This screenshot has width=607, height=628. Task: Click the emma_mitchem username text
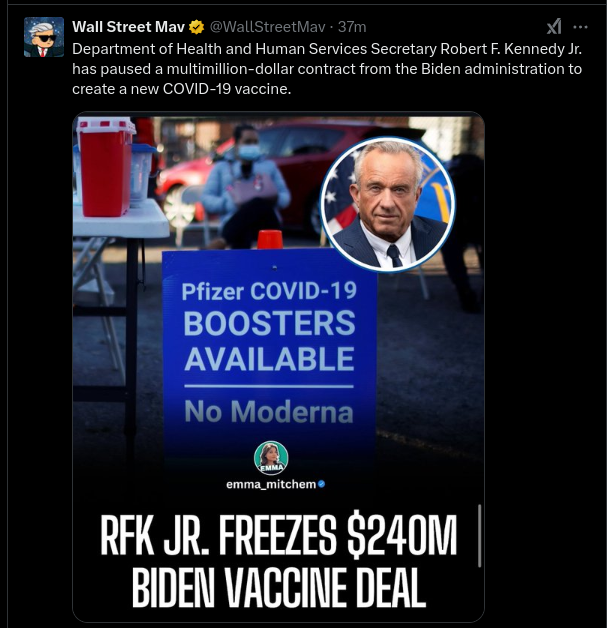coord(271,484)
